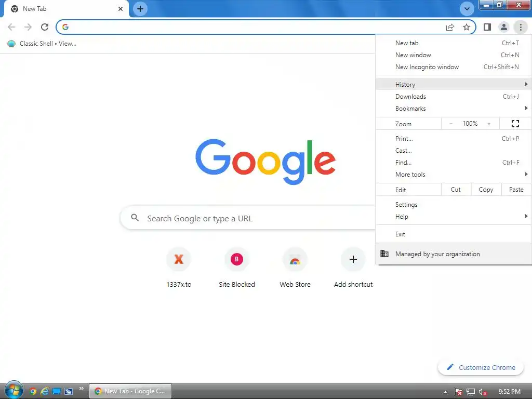The width and height of the screenshot is (532, 399).
Task: Increase zoom with the plus button
Action: tap(489, 124)
